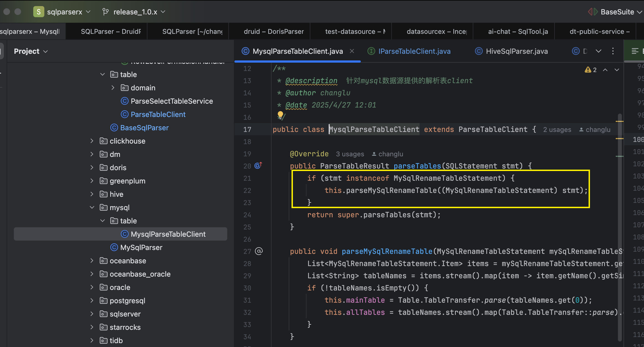644x347 pixels.
Task: Expand the starrocks folder
Action: click(92, 327)
